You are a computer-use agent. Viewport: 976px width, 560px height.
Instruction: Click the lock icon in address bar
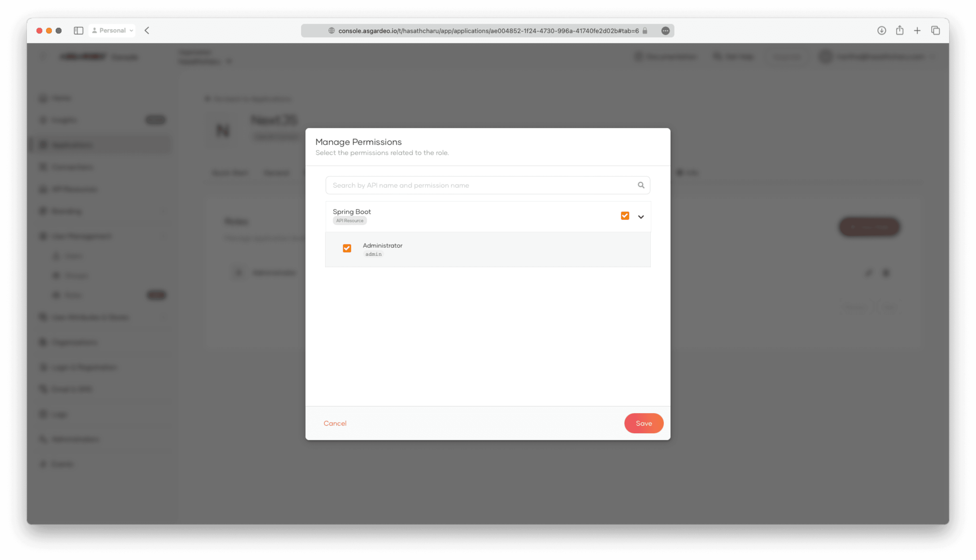[645, 31]
